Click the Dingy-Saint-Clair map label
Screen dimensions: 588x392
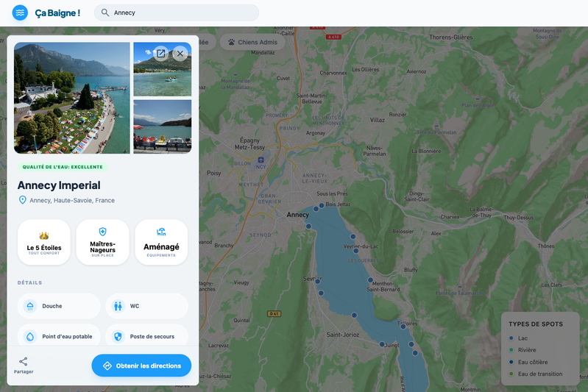(417, 196)
